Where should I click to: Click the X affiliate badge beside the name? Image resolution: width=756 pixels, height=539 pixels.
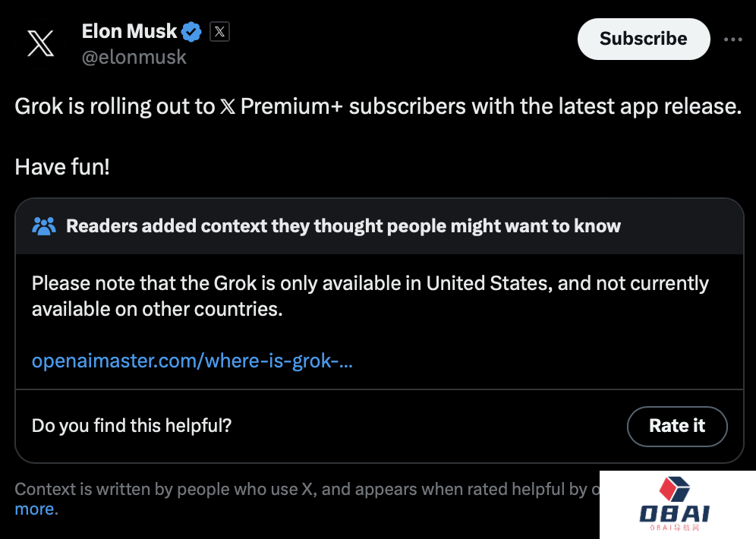219,32
